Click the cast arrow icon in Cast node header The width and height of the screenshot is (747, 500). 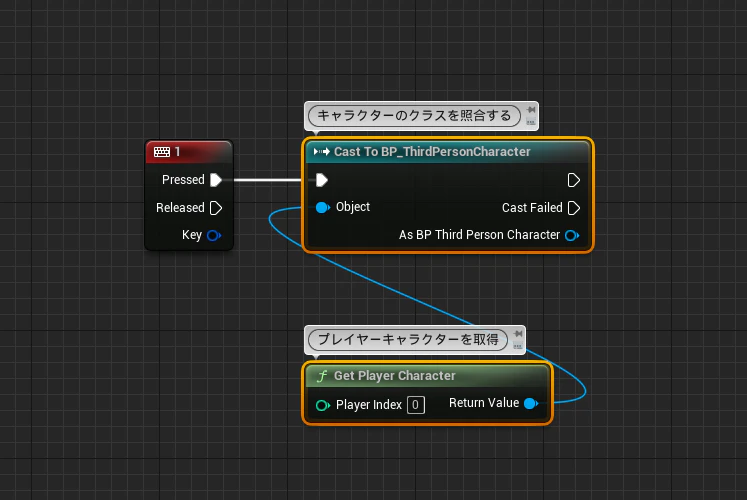[x=322, y=152]
